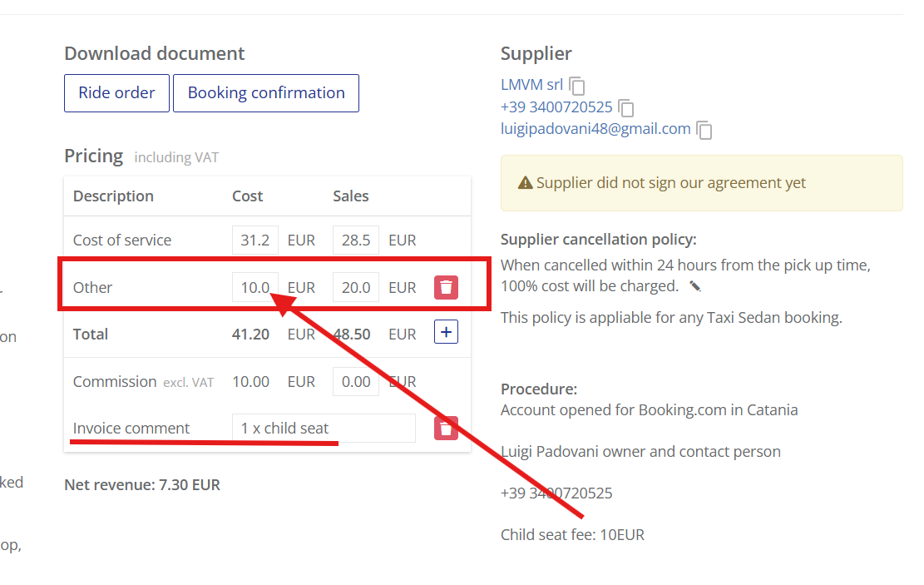924x585 pixels.
Task: Edit the invoice comment text field
Action: tap(324, 428)
